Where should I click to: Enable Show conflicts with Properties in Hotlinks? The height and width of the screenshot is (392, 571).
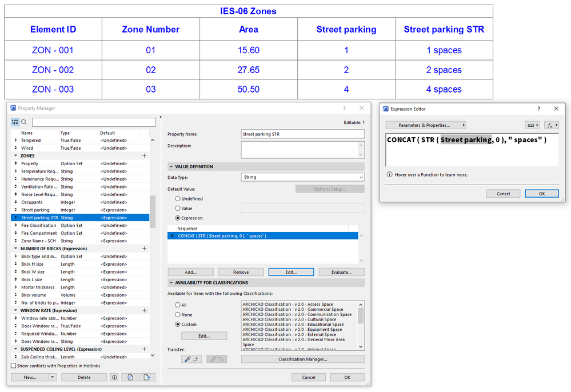click(12, 365)
